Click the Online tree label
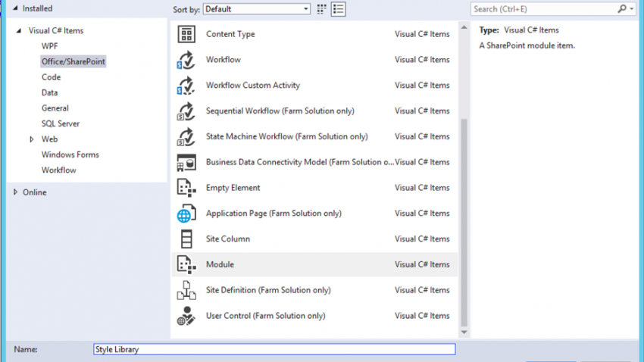Viewport: 644px width, 362px height. (35, 192)
